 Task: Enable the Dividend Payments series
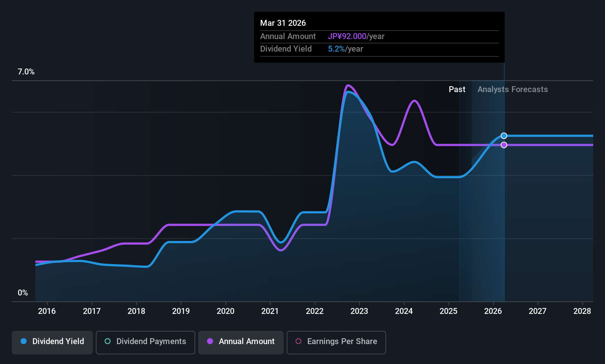point(145,342)
